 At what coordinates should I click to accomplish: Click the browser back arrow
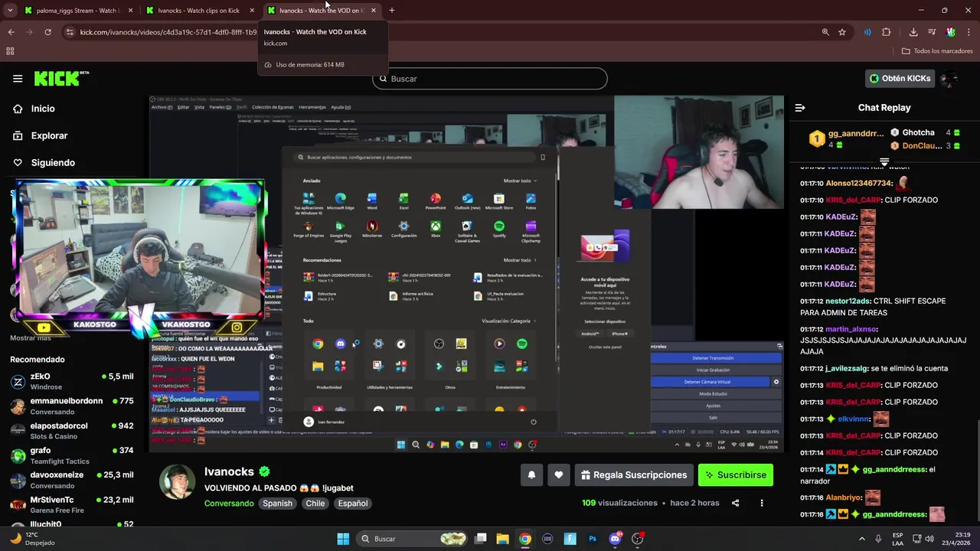(x=11, y=32)
